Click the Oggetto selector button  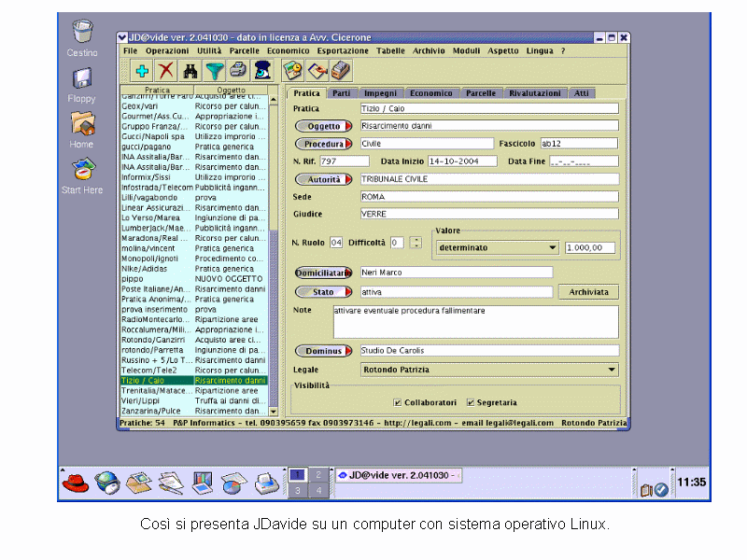click(x=323, y=126)
